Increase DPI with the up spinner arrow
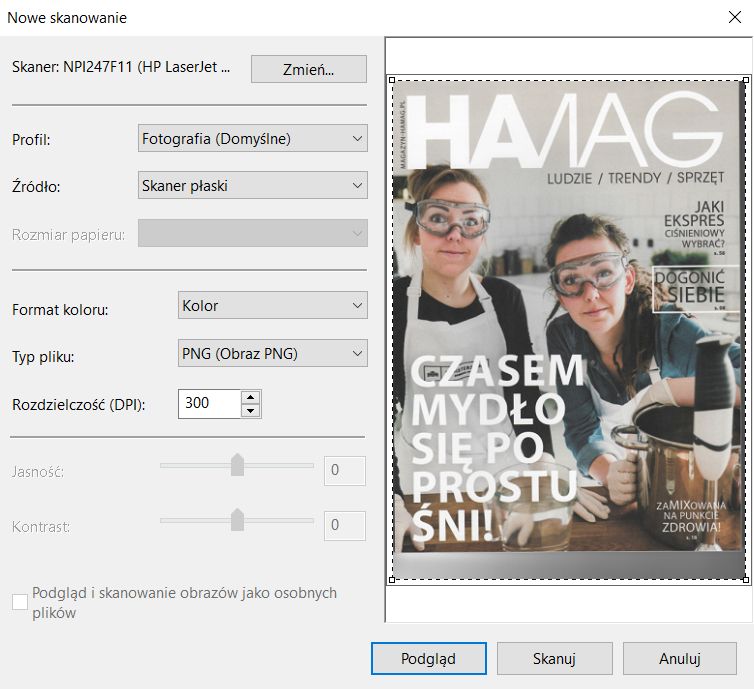The height and width of the screenshot is (689, 754). coord(251,397)
